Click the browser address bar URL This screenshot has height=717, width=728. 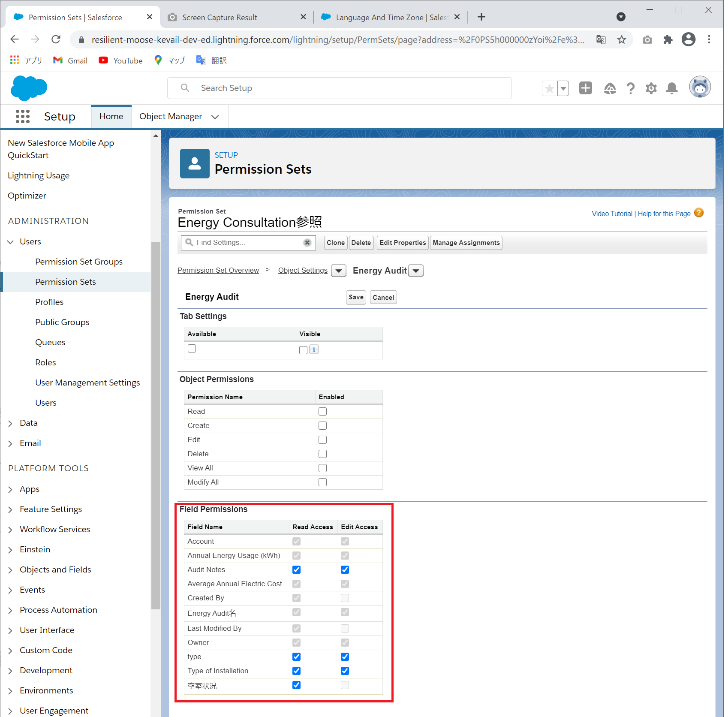[x=338, y=40]
